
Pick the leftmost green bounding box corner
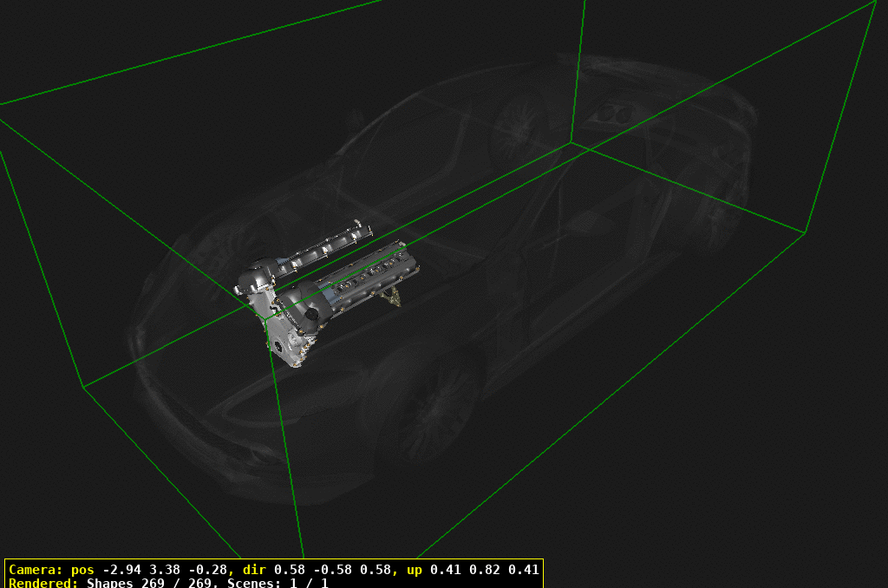click(x=84, y=387)
